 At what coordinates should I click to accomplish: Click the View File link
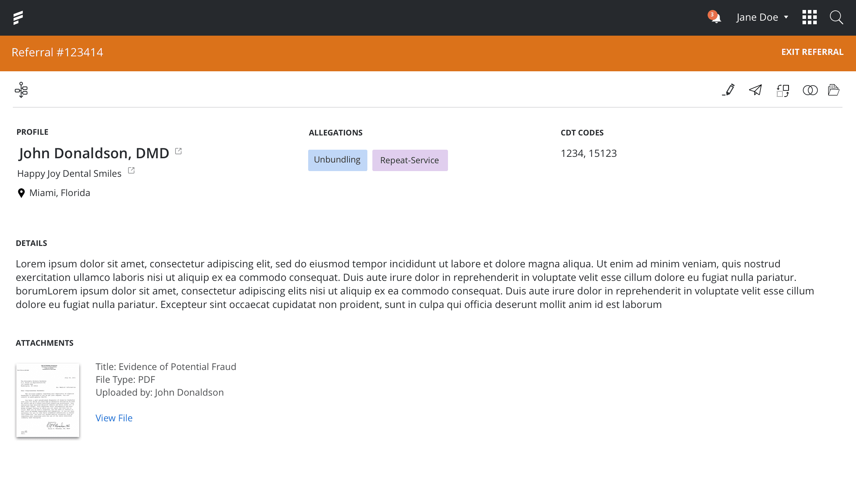[x=114, y=418]
